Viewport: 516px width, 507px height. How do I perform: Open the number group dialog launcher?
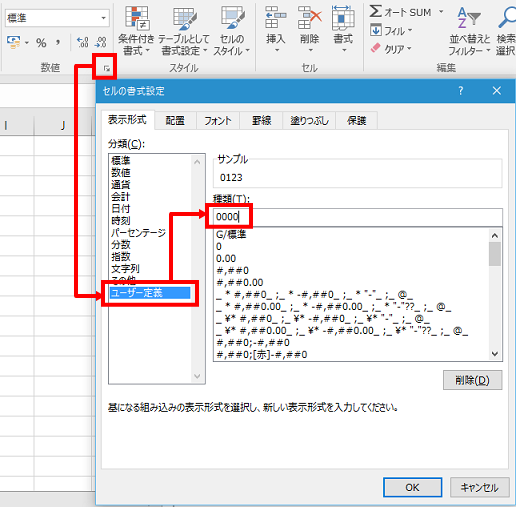click(x=106, y=68)
